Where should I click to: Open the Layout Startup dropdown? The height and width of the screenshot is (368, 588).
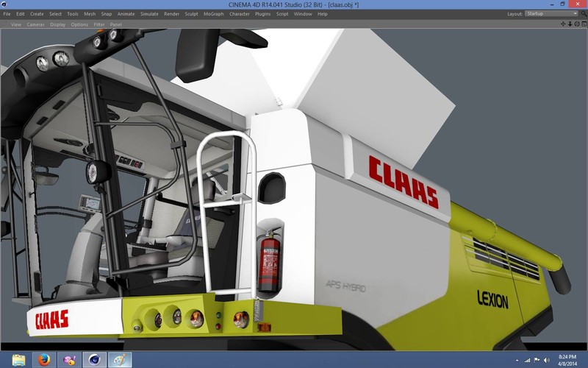(551, 14)
